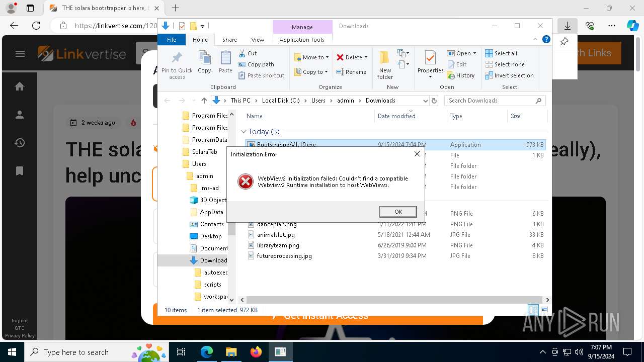
Task: Switch to the Share ribbon tab
Action: click(229, 40)
